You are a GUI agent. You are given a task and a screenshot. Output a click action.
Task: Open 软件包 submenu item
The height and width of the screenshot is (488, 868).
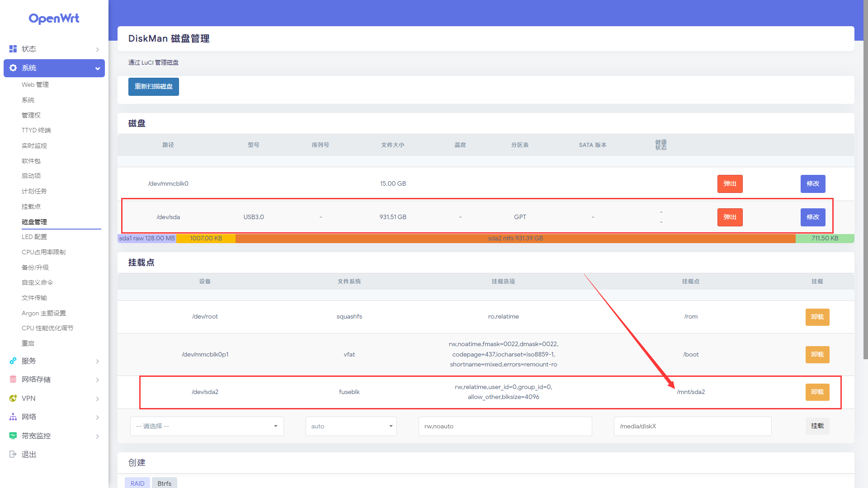coord(31,161)
